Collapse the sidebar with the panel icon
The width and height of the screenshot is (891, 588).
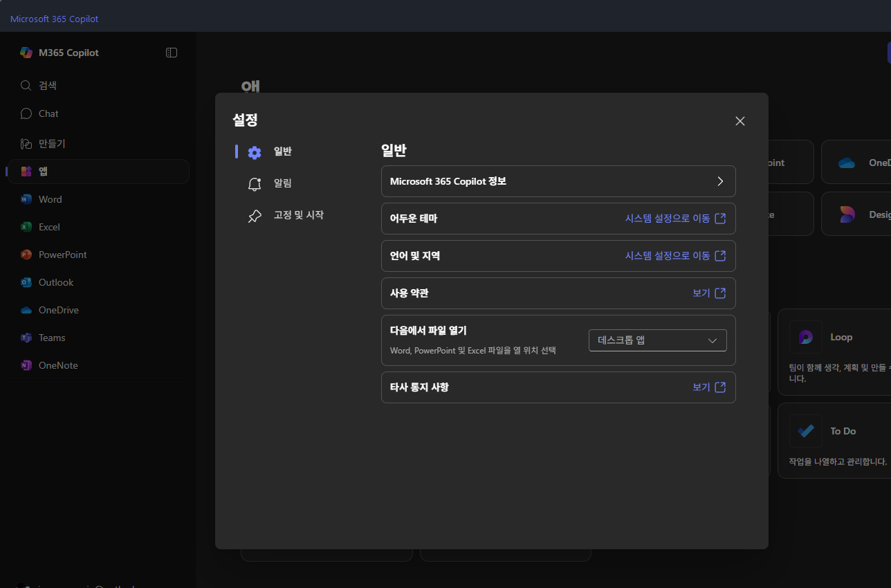pos(172,53)
